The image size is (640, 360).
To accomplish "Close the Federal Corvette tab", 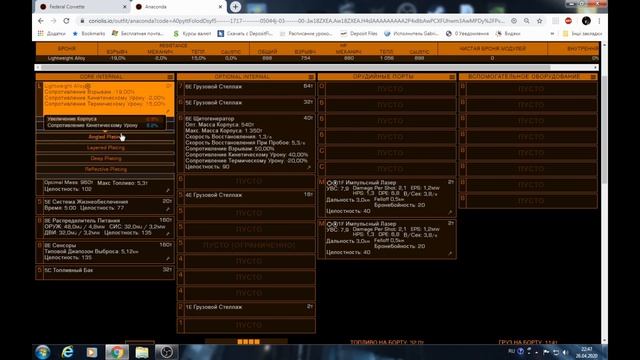I will (x=124, y=7).
